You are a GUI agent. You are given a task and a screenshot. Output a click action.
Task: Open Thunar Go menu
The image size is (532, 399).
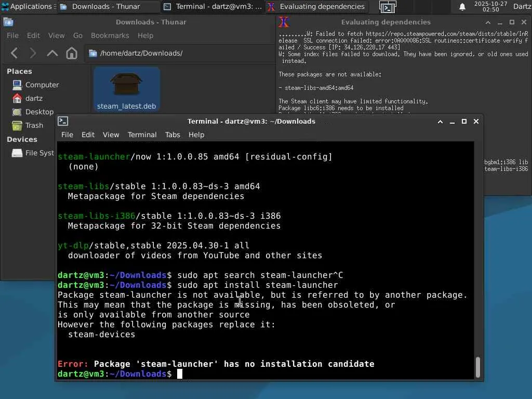[x=78, y=36]
